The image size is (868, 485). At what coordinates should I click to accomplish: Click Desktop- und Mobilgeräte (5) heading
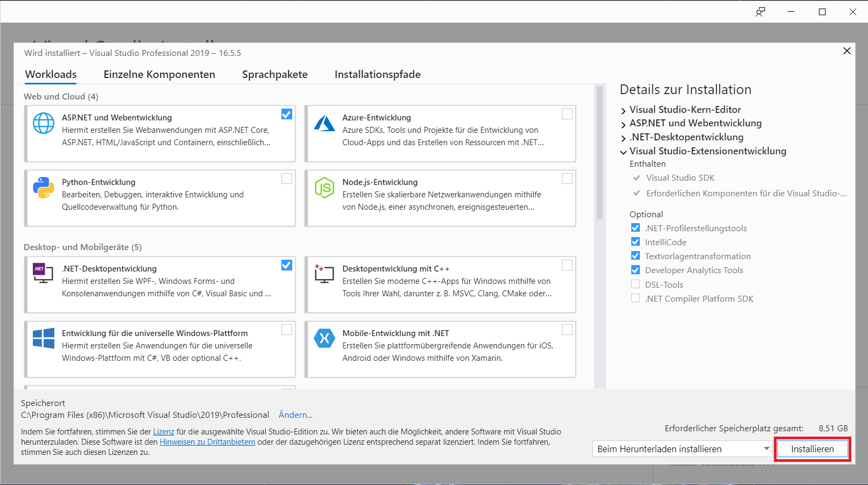click(83, 247)
